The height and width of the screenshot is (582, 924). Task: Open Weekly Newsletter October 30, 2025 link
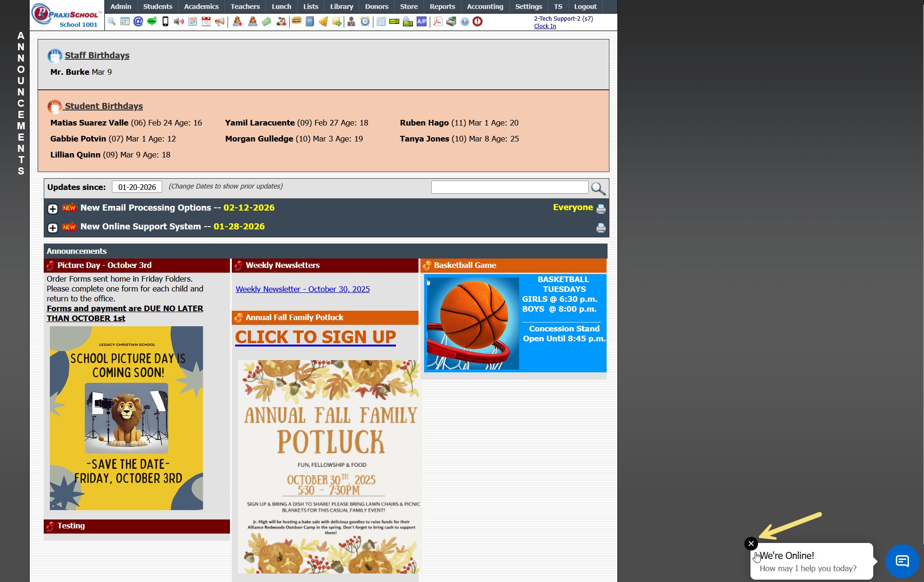[x=302, y=289]
